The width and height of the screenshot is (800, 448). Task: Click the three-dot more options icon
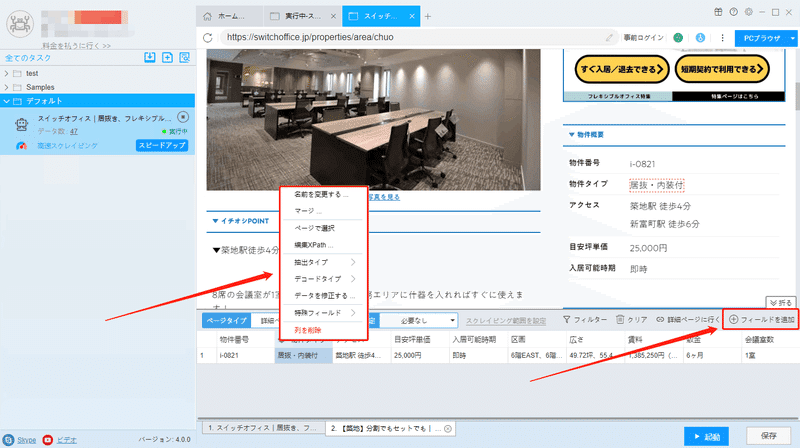pos(722,38)
